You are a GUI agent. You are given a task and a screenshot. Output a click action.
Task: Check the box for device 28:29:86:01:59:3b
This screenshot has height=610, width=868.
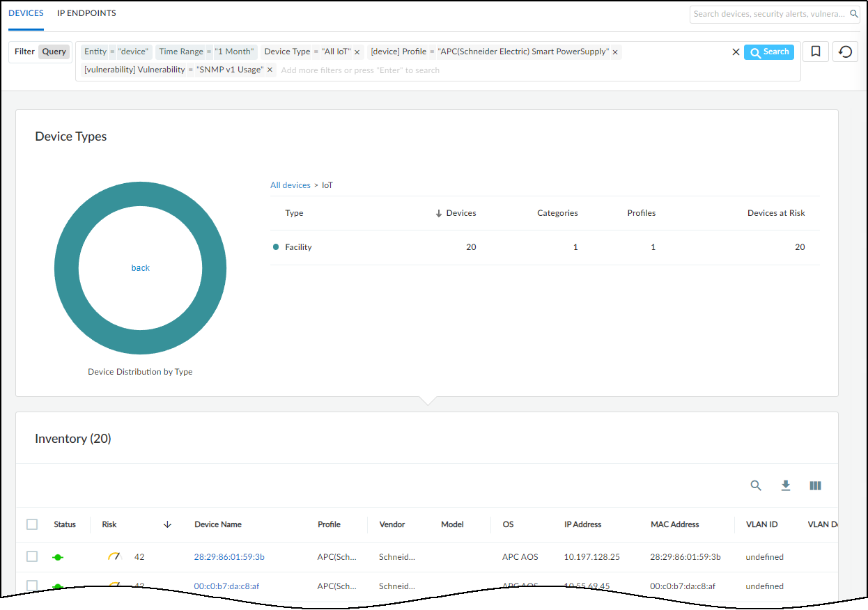(32, 556)
